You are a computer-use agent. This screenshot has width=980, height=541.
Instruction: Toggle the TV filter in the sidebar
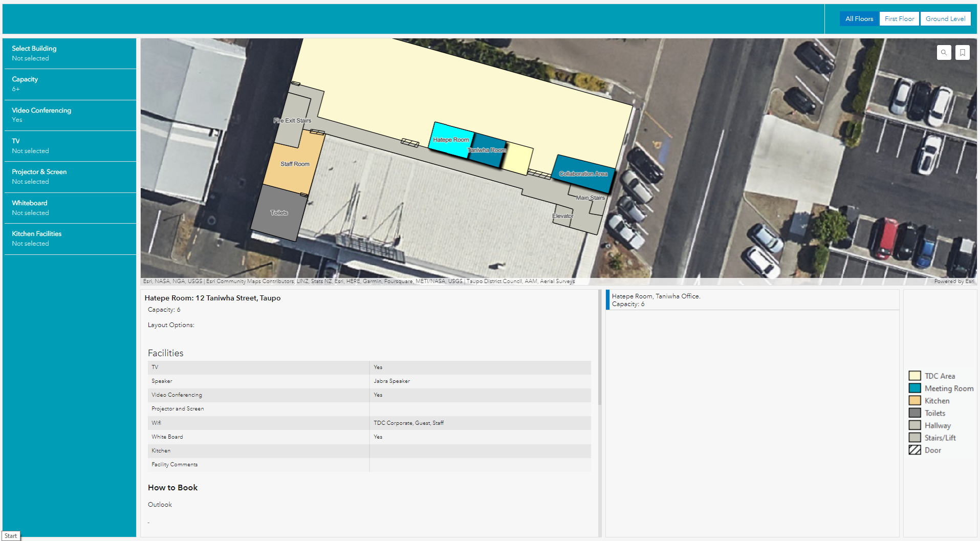point(70,145)
